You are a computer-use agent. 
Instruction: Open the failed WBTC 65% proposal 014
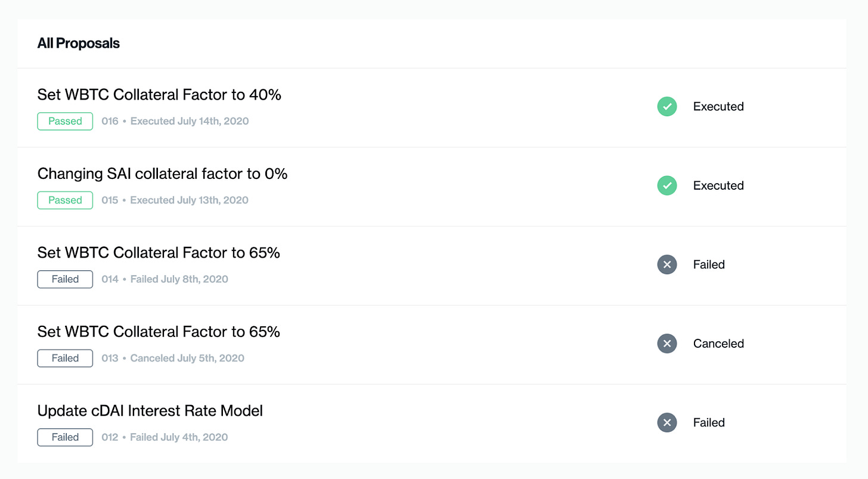159,253
